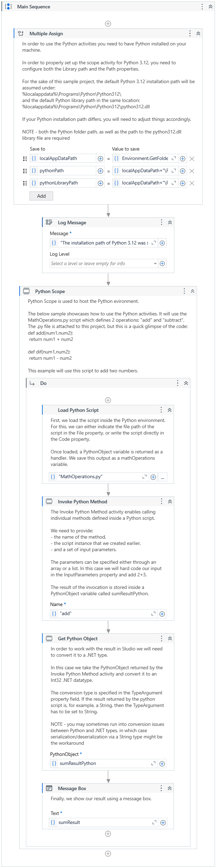Click plus icon next to pythonPath variable
Screen dimensions: 216x868
pos(100,171)
